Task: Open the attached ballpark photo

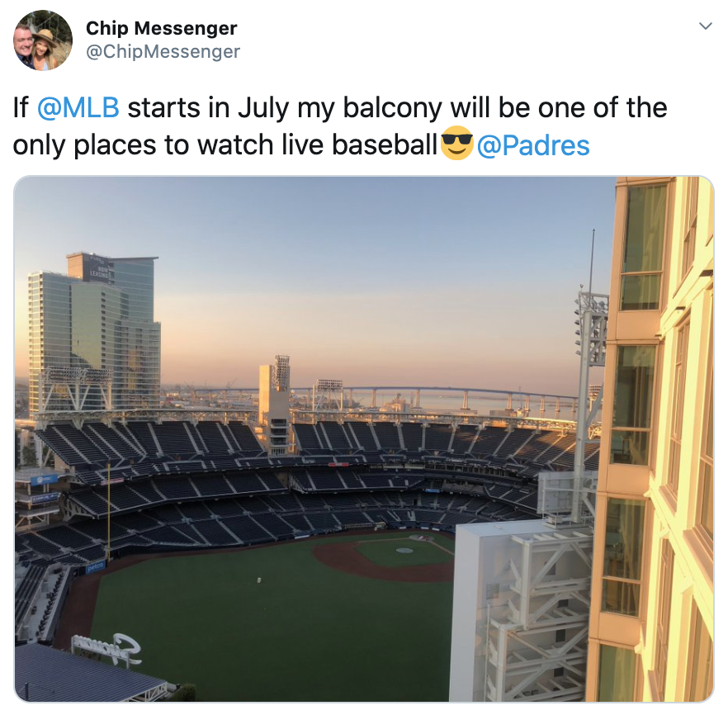Action: (x=364, y=438)
